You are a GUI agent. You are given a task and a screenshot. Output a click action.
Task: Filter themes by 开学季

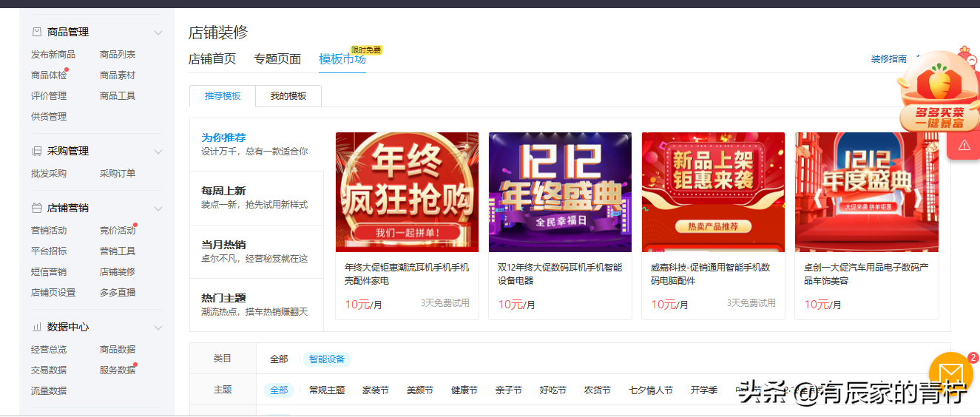[x=704, y=390]
